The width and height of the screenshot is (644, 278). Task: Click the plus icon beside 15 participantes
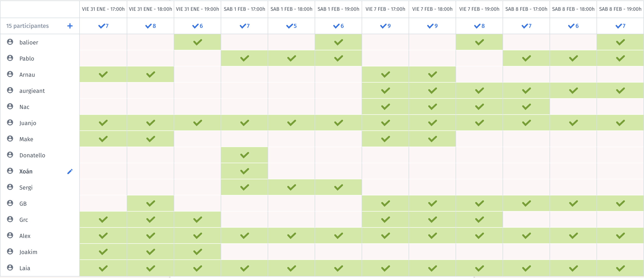coord(70,26)
